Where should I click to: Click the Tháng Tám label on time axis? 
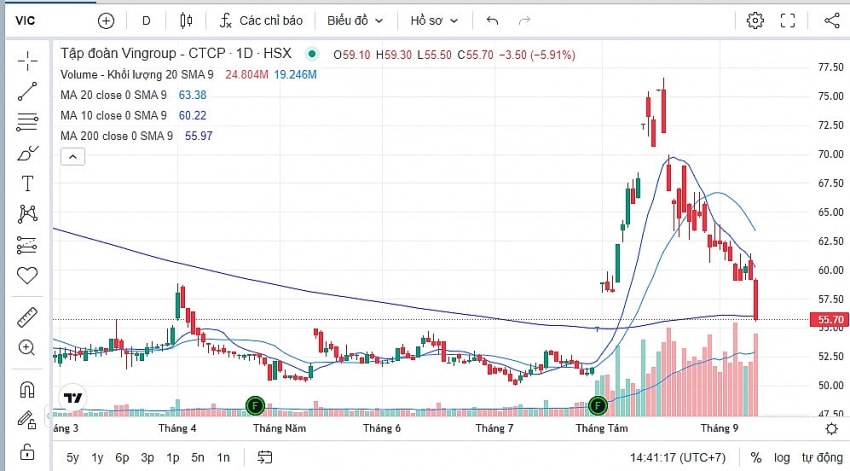tap(602, 428)
